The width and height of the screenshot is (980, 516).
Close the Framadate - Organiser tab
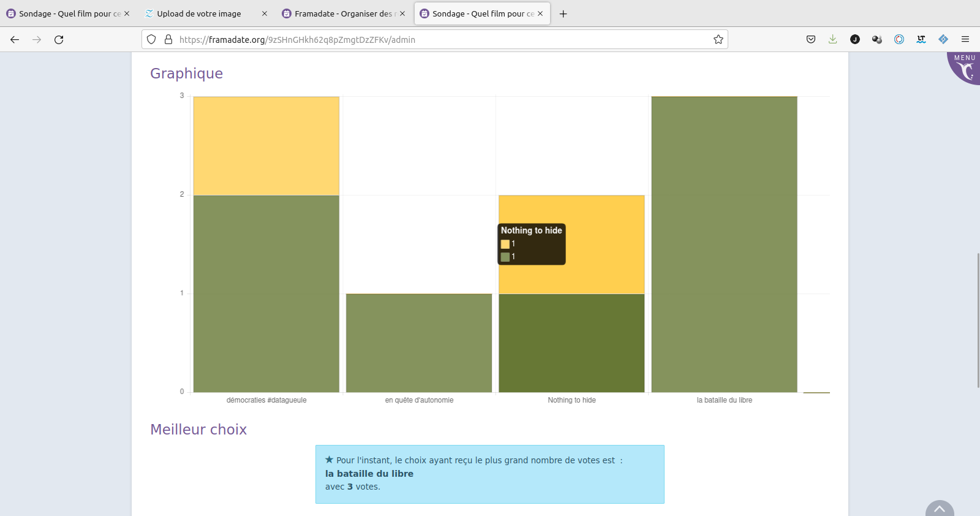[x=402, y=13]
